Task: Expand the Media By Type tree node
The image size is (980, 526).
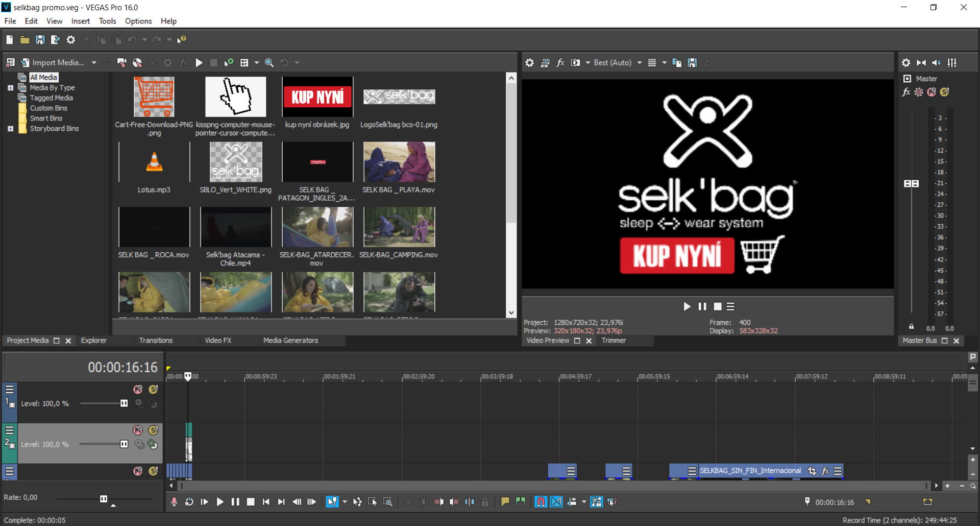Action: [x=10, y=88]
